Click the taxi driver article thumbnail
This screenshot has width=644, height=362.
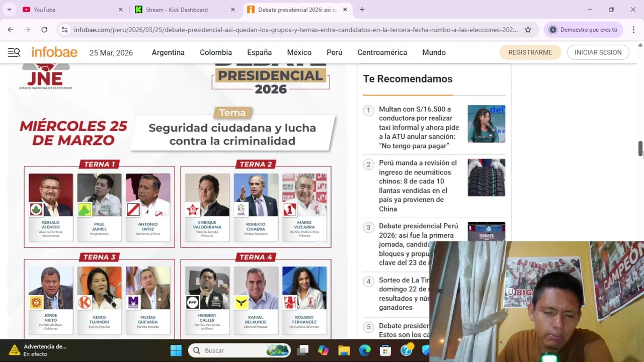pos(486,124)
